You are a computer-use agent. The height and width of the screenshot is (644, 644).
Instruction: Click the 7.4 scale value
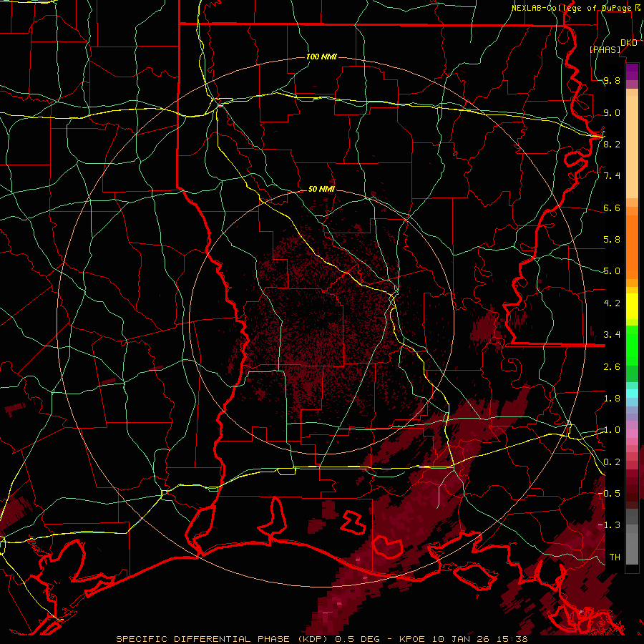coord(612,176)
